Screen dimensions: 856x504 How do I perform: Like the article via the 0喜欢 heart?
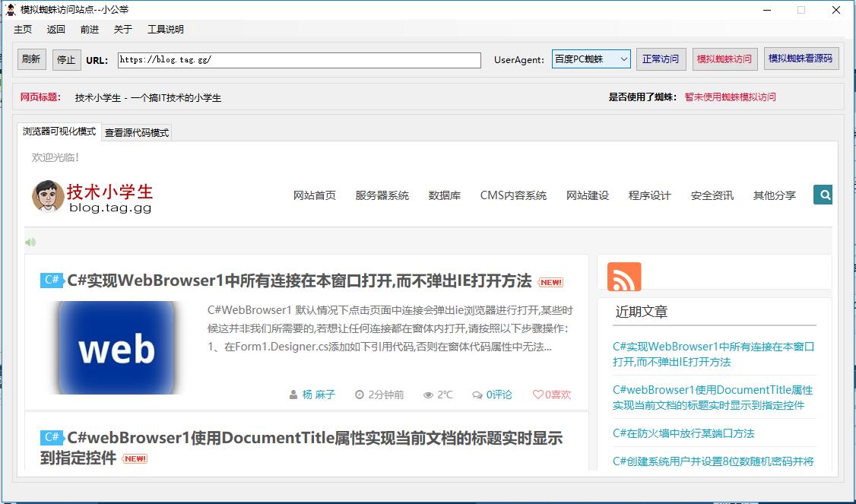pos(537,395)
